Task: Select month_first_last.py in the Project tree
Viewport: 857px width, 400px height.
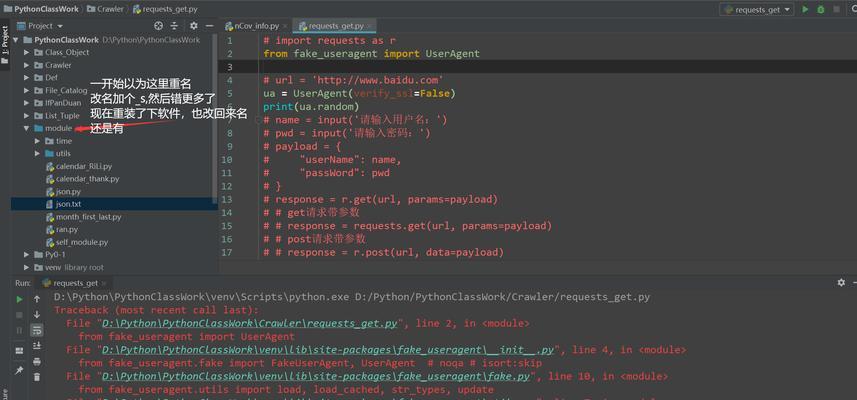Action: pyautogui.click(x=89, y=217)
